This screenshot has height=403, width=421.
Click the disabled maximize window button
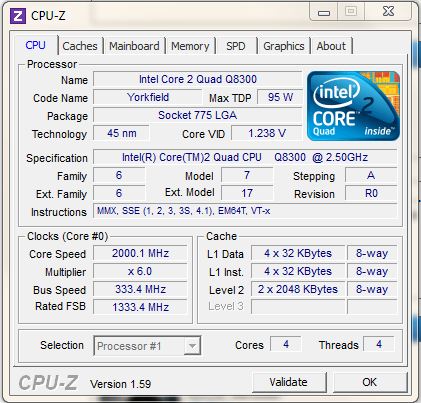[x=351, y=12]
